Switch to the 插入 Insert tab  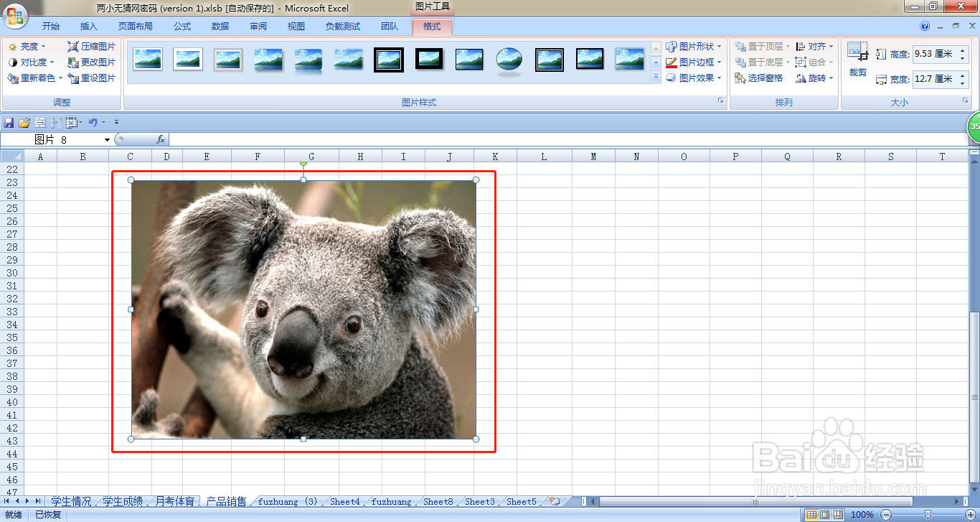click(x=88, y=27)
